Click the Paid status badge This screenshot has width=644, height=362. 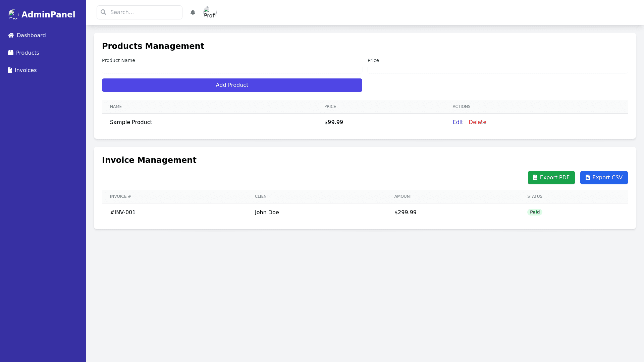click(535, 212)
